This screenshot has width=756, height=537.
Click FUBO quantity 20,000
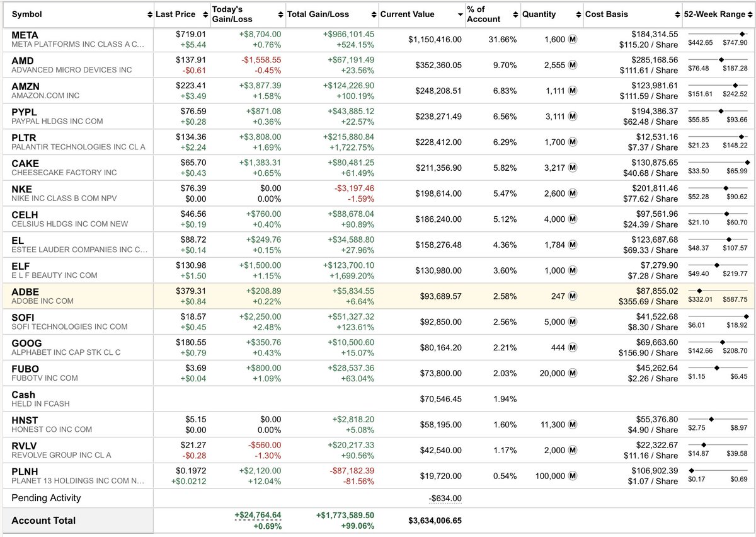(553, 373)
